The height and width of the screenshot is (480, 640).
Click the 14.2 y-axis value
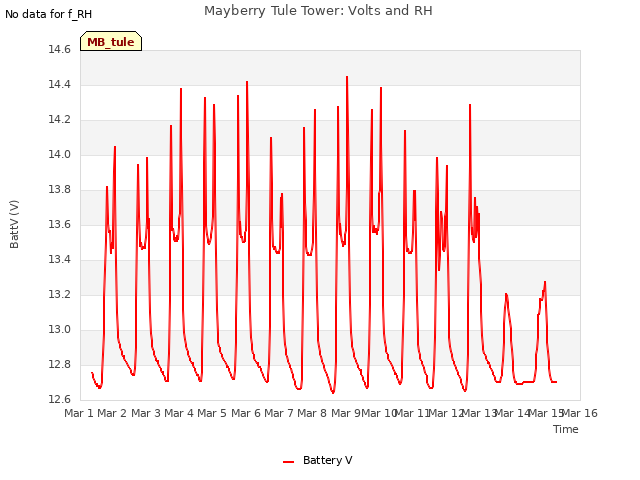click(x=60, y=120)
